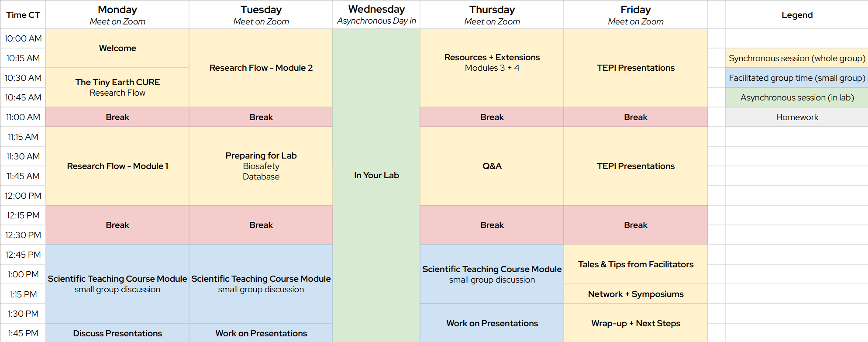Viewport: 868px width, 342px height.
Task: Select Monday's "Discuss Presentations" cell
Action: tap(117, 333)
